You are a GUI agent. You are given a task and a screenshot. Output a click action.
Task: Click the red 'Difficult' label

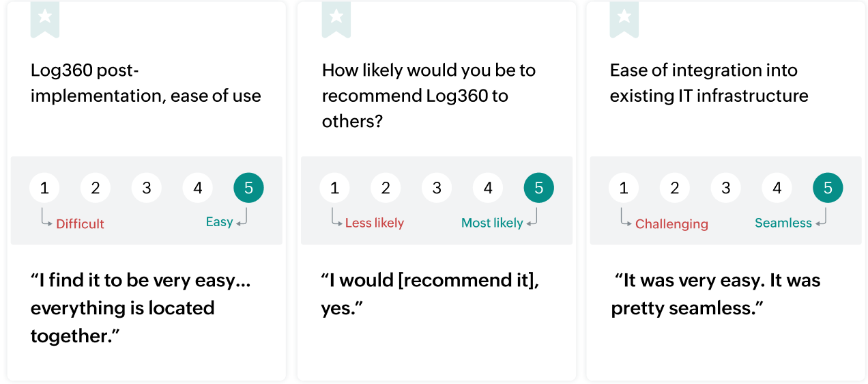(80, 224)
